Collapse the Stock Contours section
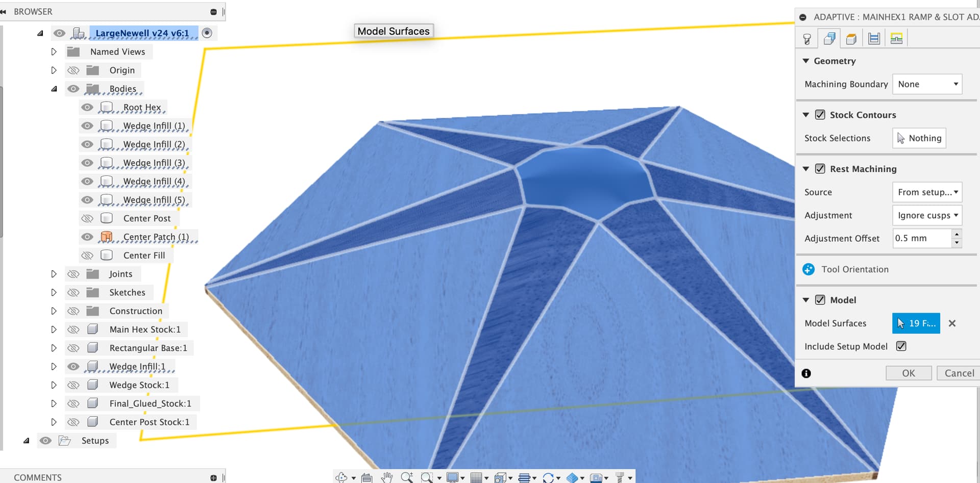This screenshot has height=483, width=980. click(806, 115)
